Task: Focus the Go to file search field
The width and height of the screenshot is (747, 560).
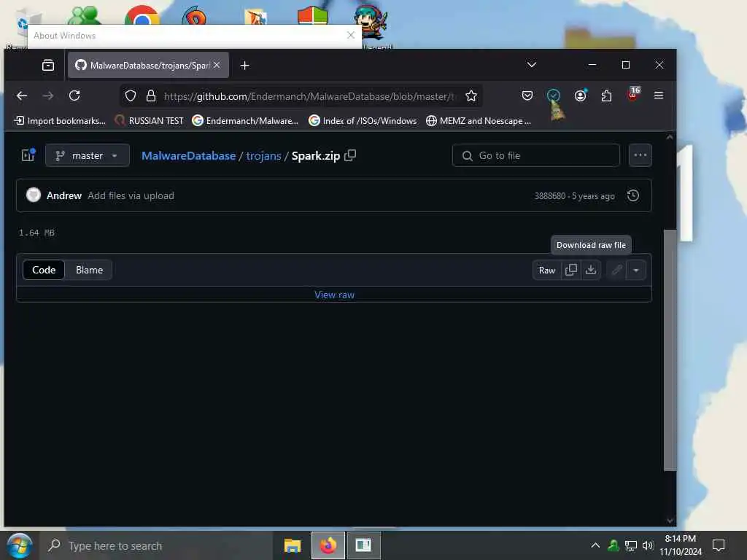Action: pyautogui.click(x=536, y=155)
